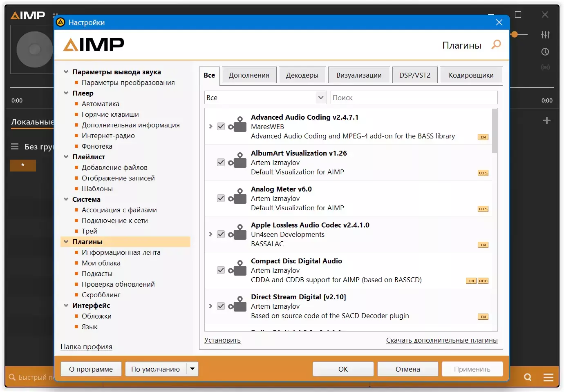Click the Установить link
564x392 pixels.
coord(222,340)
